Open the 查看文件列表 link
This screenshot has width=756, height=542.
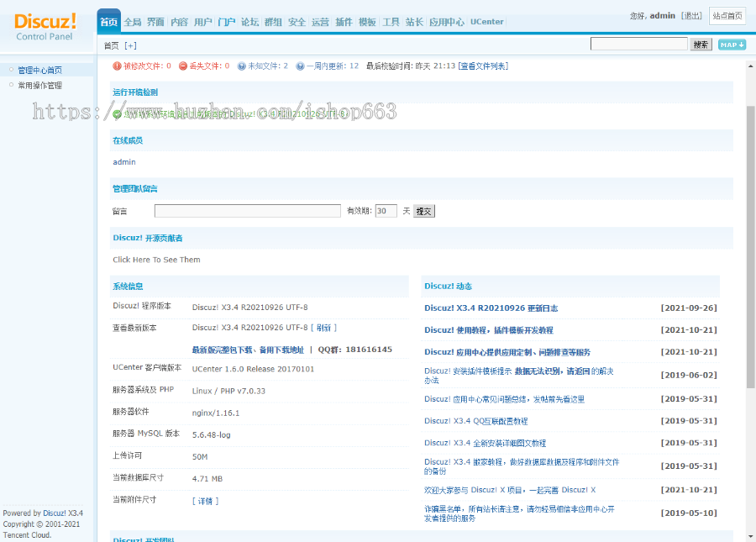coord(483,66)
